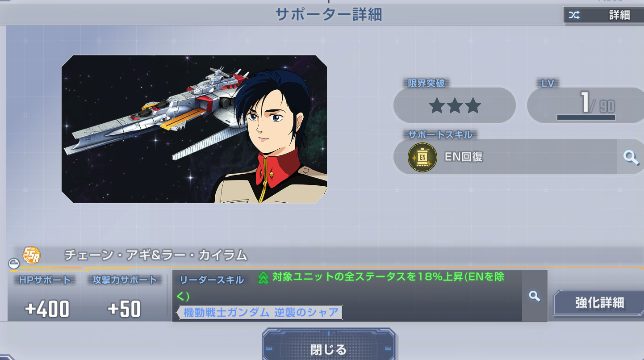Click the magnifier icon for EN回復 skill
The width and height of the screenshot is (644, 360).
(x=631, y=157)
